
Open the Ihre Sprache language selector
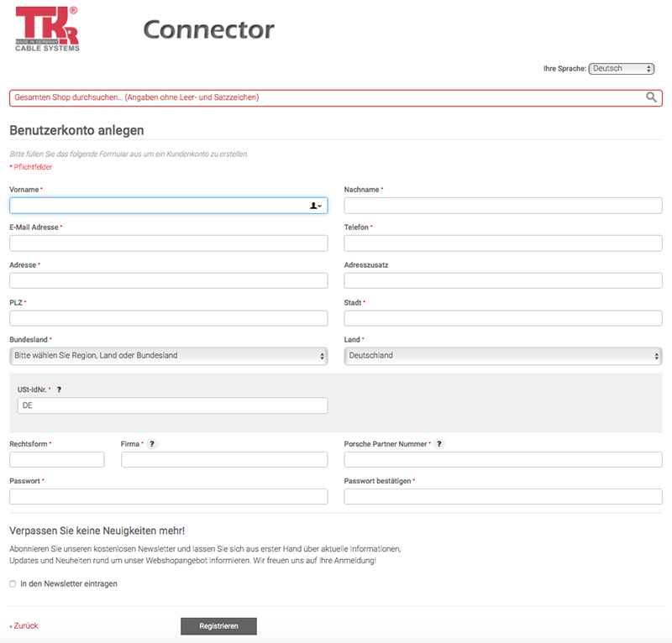pos(622,68)
